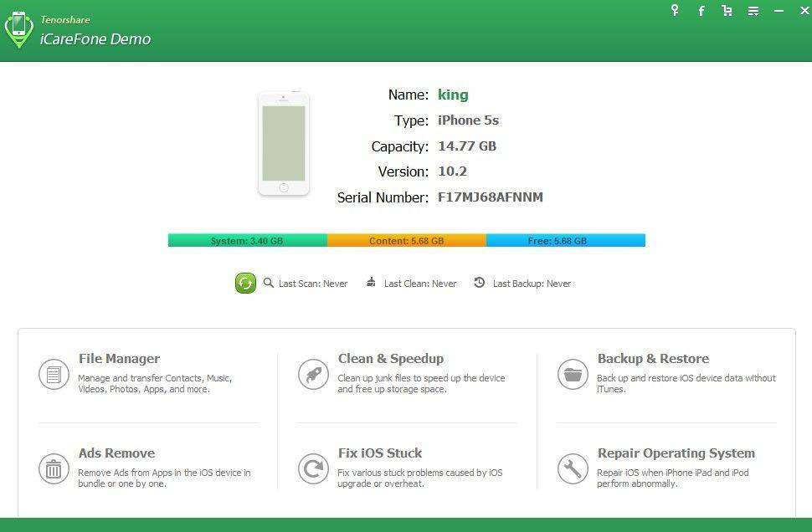This screenshot has width=812, height=532.
Task: Click the '14.77 GB' capacity value
Action: (x=467, y=146)
